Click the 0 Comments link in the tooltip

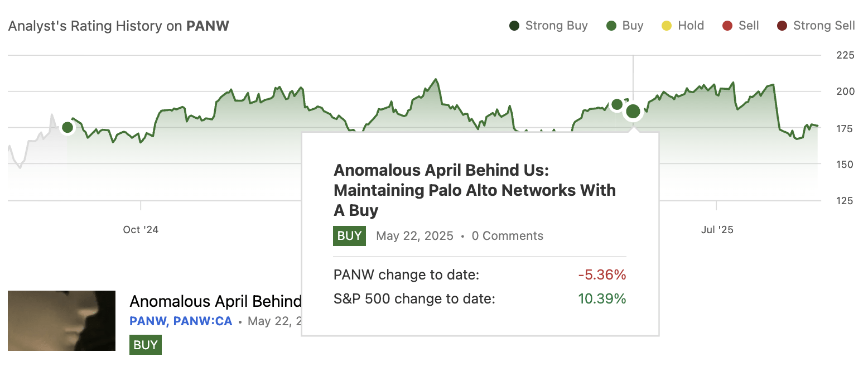coord(507,235)
